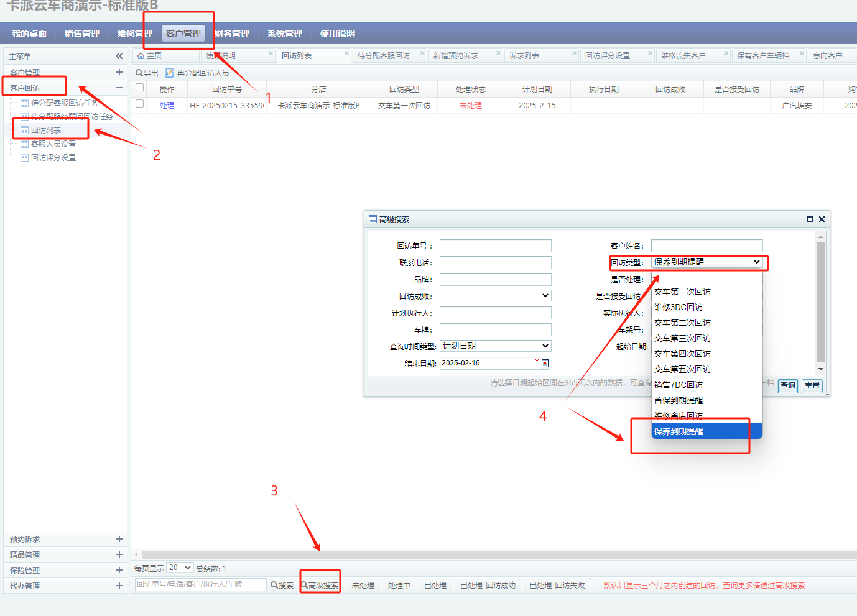This screenshot has width=857, height=616.
Task: Toggle the select-all header checkbox
Action: point(140,88)
